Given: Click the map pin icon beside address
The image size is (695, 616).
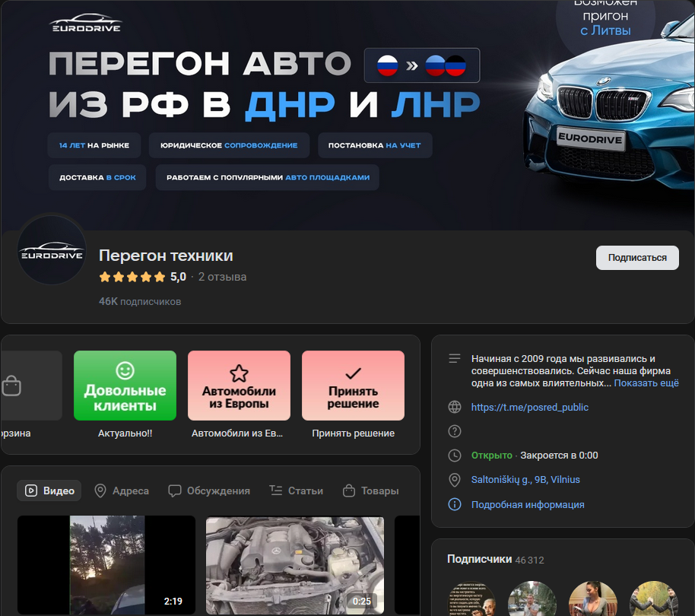Looking at the screenshot, I should tap(454, 480).
